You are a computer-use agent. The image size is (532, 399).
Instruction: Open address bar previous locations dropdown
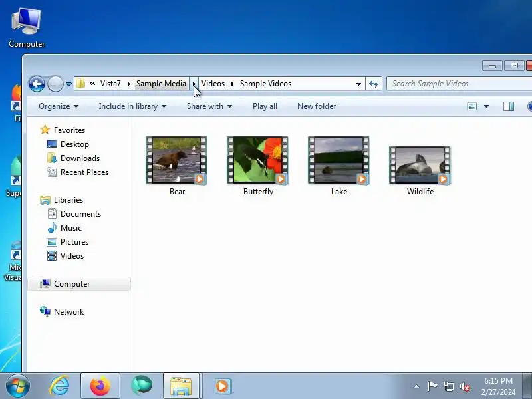pyautogui.click(x=358, y=84)
